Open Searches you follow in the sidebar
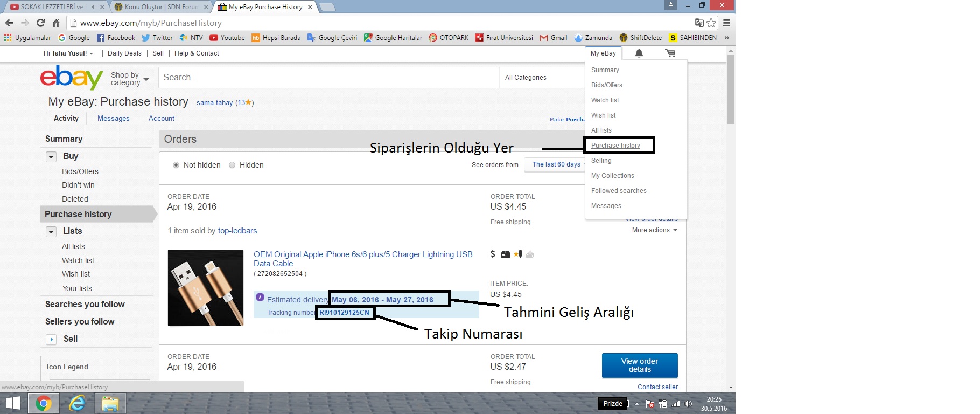Image resolution: width=980 pixels, height=414 pixels. point(85,305)
